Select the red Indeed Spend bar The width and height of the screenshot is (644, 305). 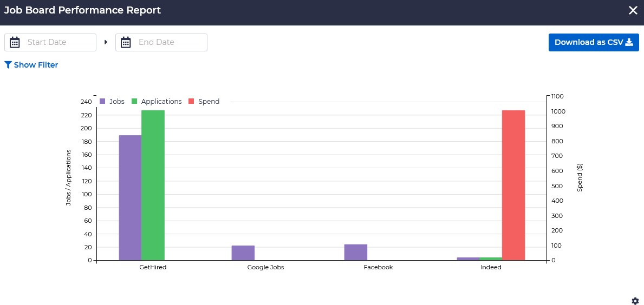click(513, 185)
